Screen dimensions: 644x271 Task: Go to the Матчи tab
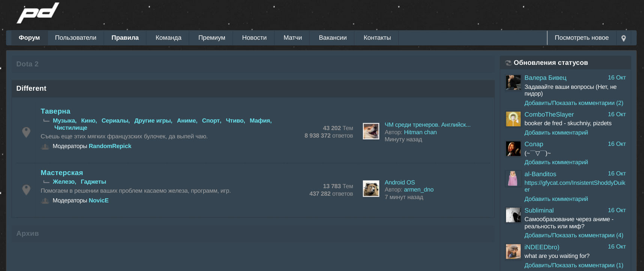click(293, 38)
